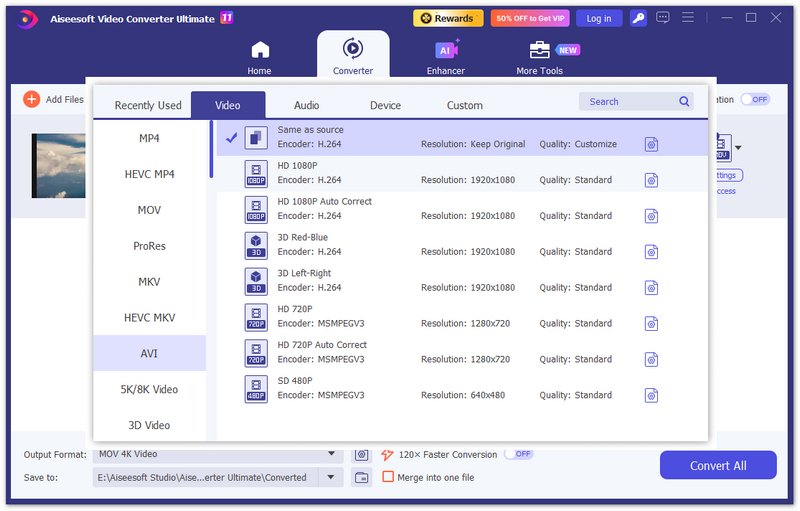
Task: Toggle the switch in the top-right toolbar
Action: click(x=754, y=99)
